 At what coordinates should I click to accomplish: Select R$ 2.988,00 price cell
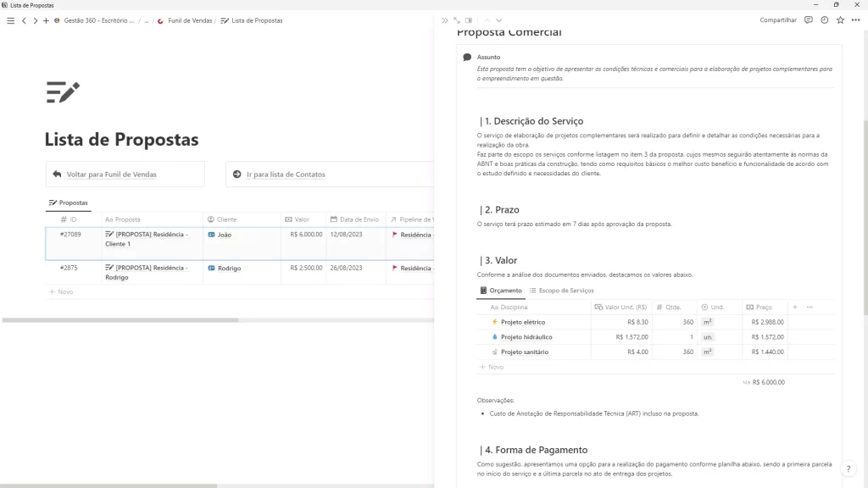pyautogui.click(x=765, y=322)
